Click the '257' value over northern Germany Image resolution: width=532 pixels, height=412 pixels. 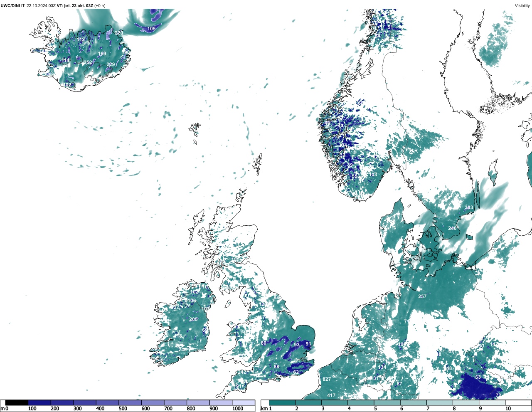[422, 296]
